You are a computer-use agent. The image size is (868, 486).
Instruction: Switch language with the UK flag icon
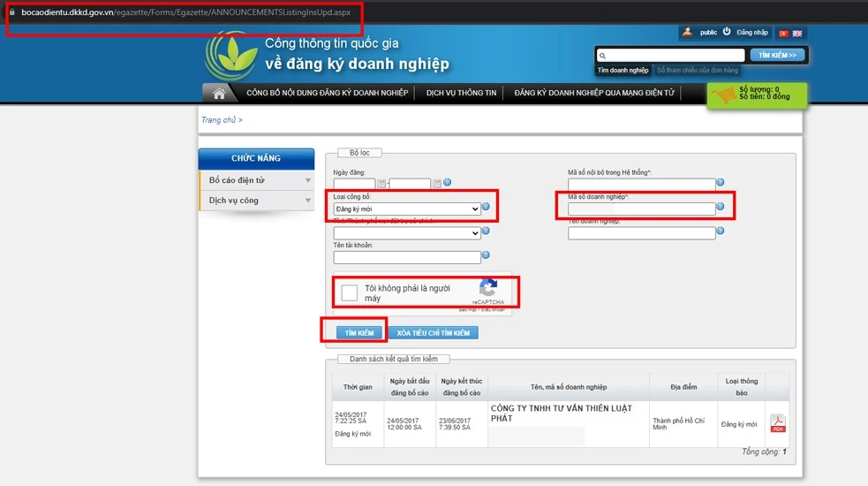pyautogui.click(x=797, y=34)
